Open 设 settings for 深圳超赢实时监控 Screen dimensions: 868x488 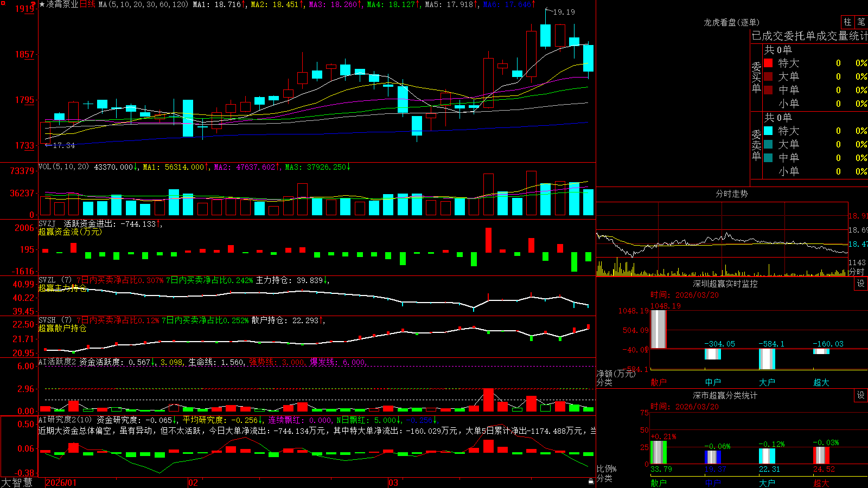click(861, 284)
